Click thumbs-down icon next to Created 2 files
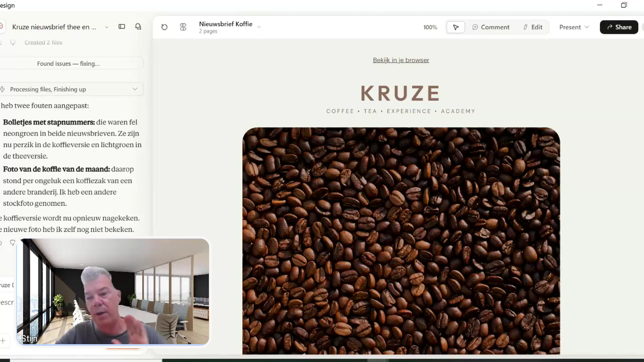 pyautogui.click(x=13, y=42)
